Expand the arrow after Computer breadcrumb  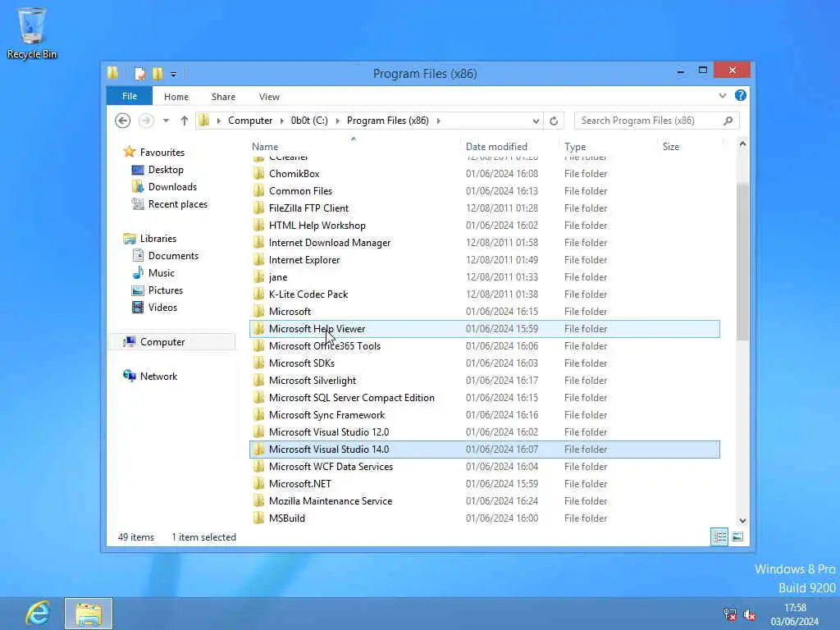click(282, 121)
